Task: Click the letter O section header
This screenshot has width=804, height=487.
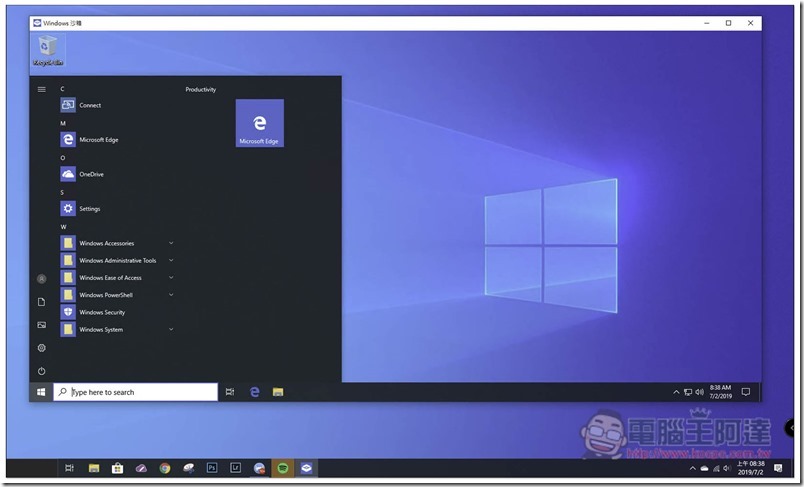Action: point(63,158)
